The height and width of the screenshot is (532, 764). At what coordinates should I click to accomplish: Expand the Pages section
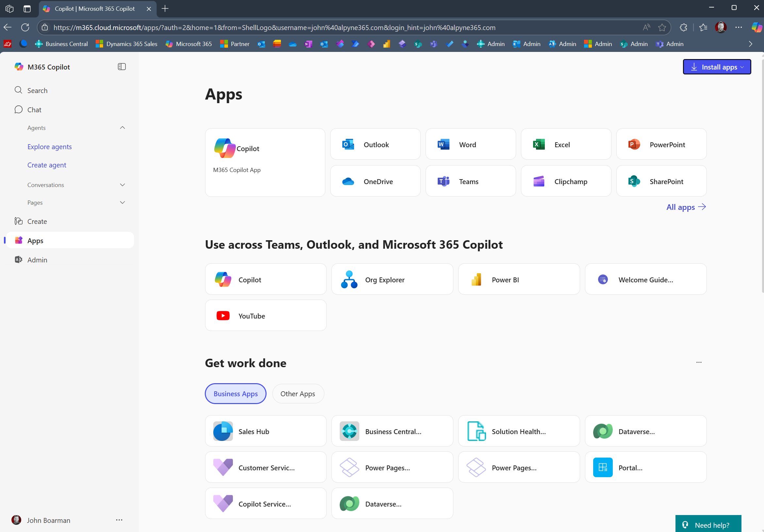pos(122,202)
